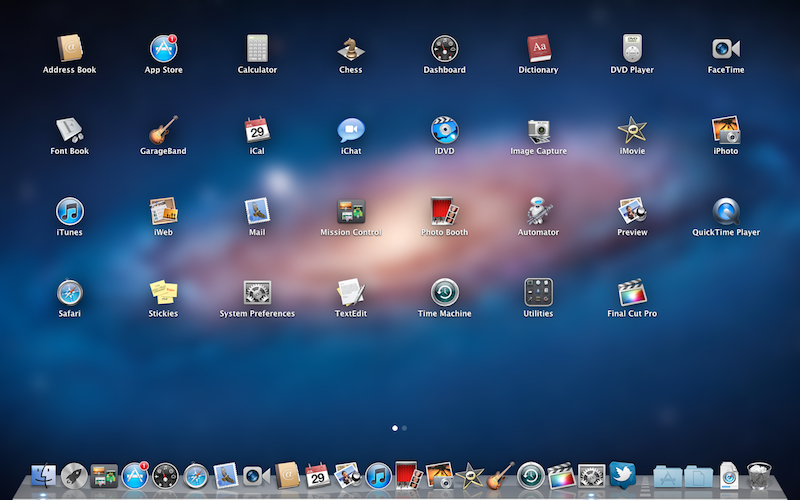This screenshot has height=500, width=800.
Task: Open the Applications folder stack in the Dock
Action: click(x=667, y=477)
